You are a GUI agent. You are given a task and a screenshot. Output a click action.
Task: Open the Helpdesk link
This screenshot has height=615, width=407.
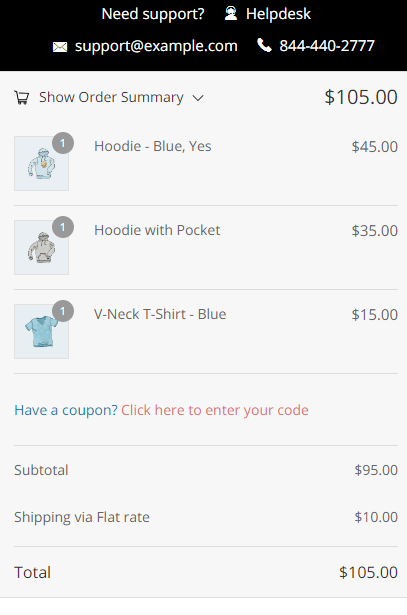tap(278, 14)
